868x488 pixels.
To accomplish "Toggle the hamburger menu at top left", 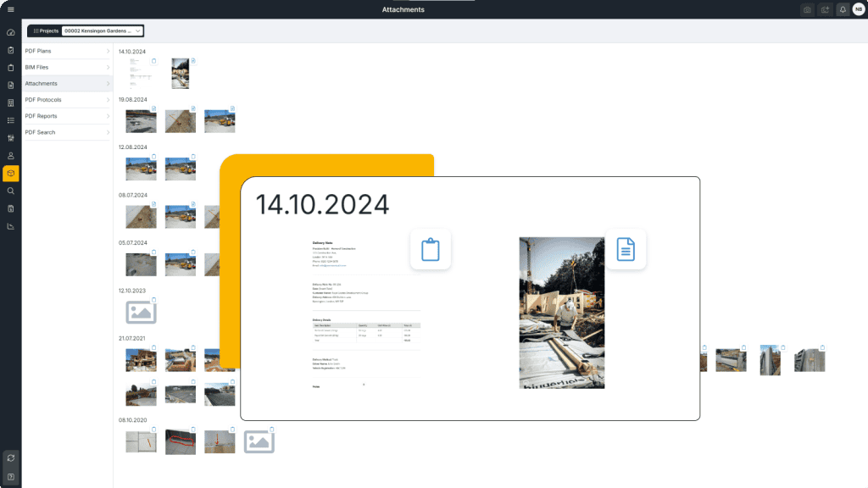I will [10, 9].
